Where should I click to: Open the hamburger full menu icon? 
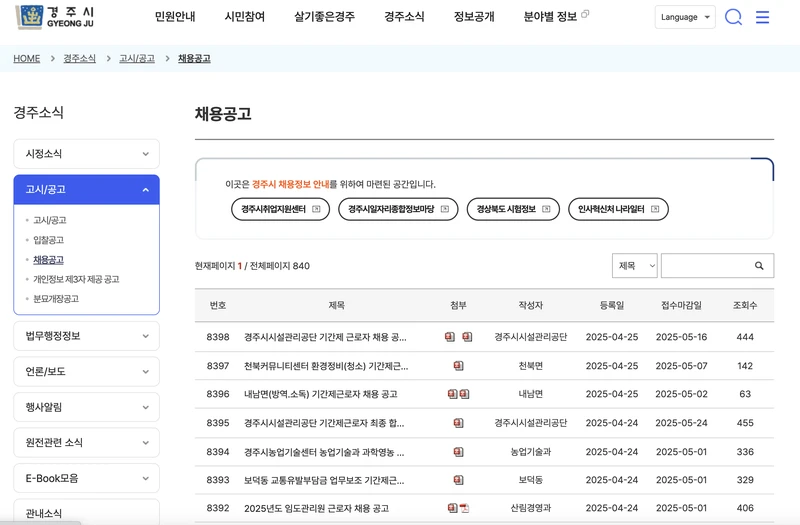click(x=762, y=17)
